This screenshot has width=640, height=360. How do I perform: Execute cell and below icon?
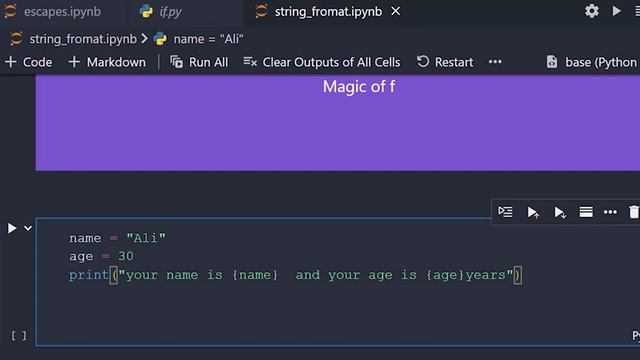(x=560, y=212)
